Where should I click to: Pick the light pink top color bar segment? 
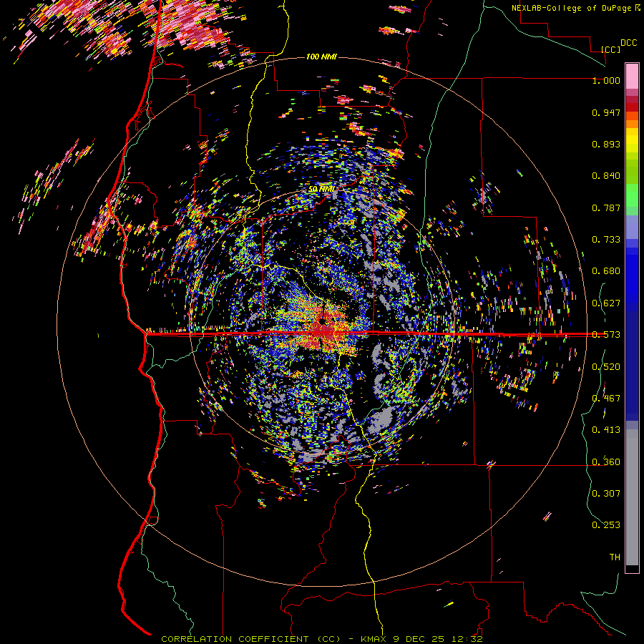[632, 76]
